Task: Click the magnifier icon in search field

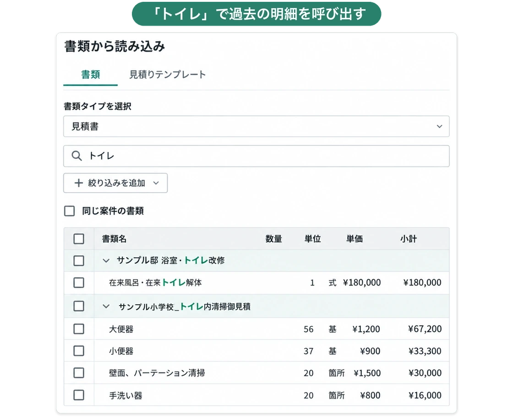Action: click(76, 156)
